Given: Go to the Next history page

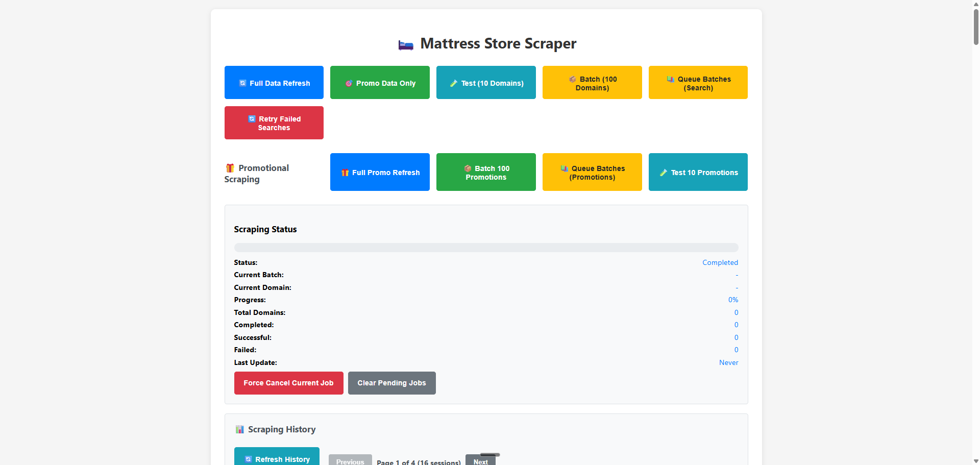Looking at the screenshot, I should point(480,460).
